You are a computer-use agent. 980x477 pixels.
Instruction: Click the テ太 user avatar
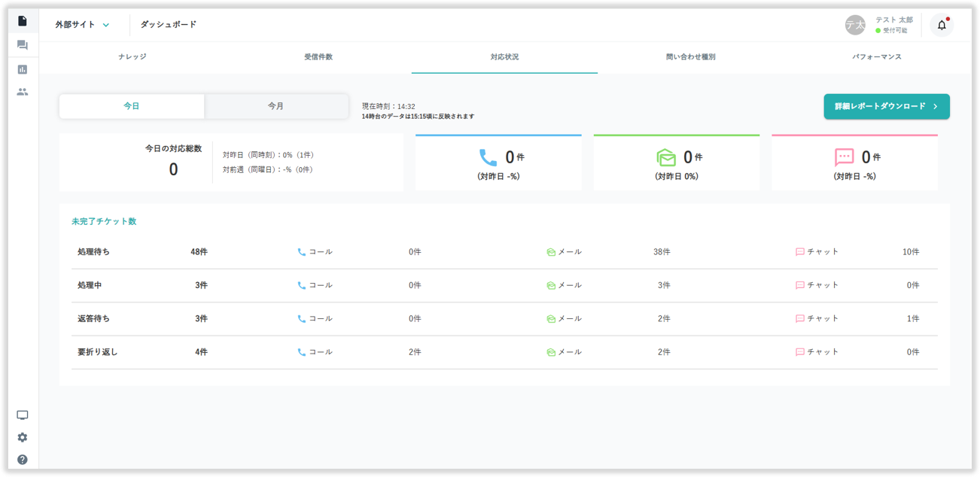coord(855,25)
